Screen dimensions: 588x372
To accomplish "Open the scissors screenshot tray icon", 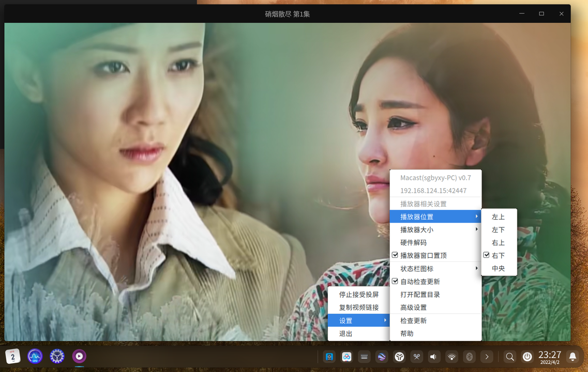I will click(x=416, y=357).
